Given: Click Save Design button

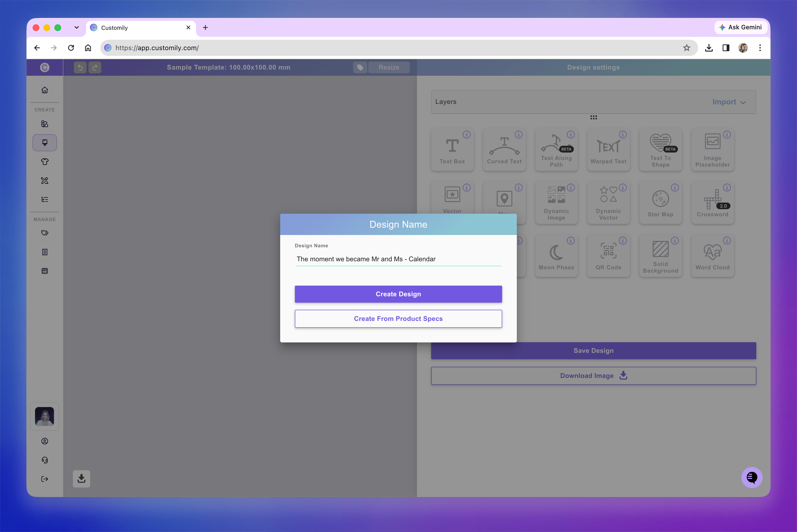Looking at the screenshot, I should click(593, 350).
